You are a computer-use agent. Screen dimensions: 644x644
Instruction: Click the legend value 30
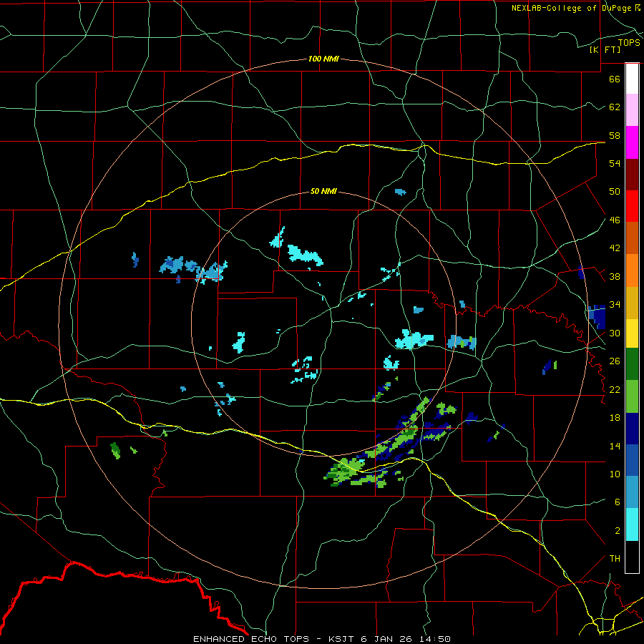[x=615, y=333]
